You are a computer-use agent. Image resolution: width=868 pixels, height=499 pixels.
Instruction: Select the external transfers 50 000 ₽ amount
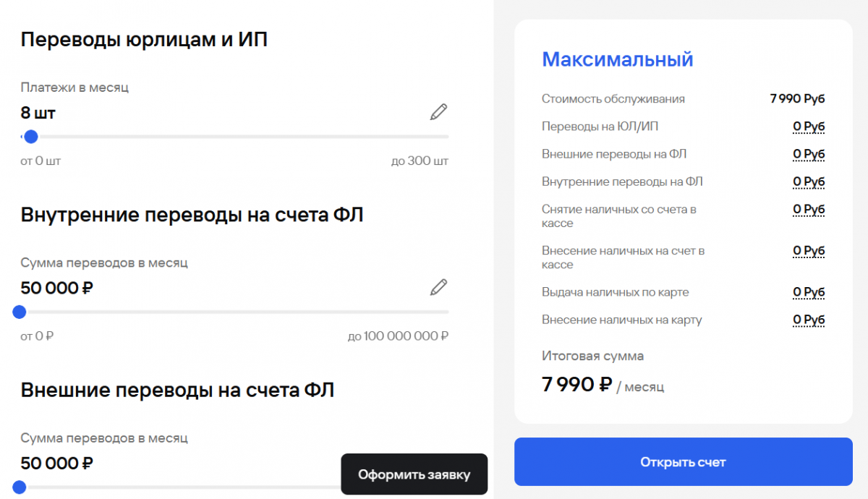point(57,463)
